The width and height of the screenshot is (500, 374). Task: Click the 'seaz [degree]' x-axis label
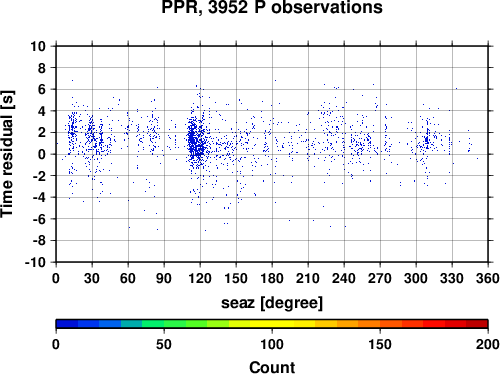(272, 303)
